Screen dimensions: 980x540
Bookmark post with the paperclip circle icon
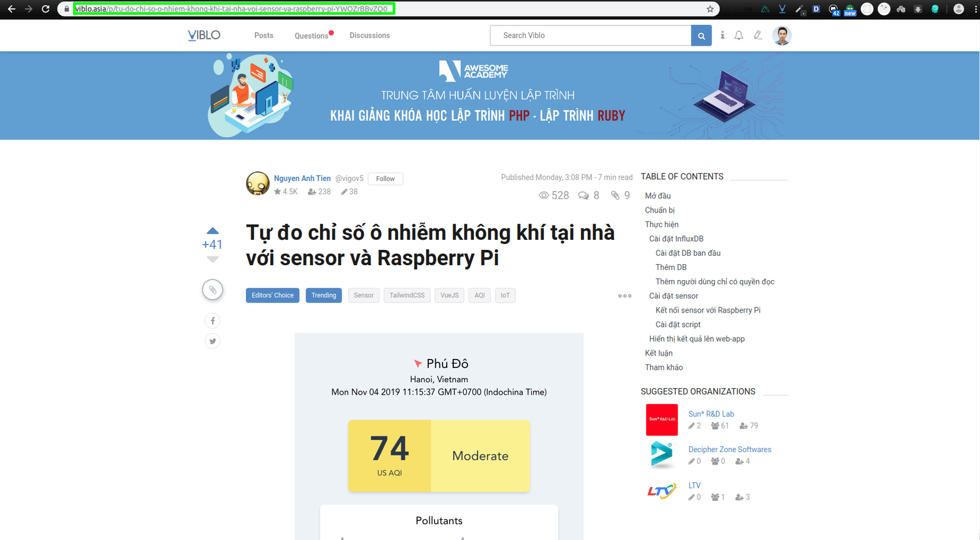coord(213,290)
